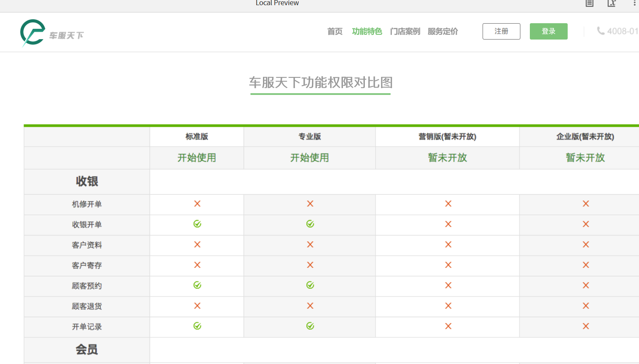Click 标准版 cross icon in 客户寄存 row
639x364 pixels.
click(x=197, y=265)
